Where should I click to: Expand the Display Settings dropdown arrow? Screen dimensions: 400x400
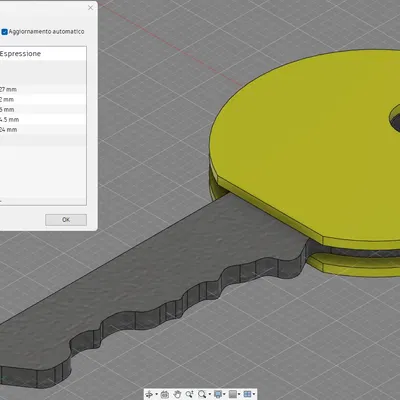pyautogui.click(x=224, y=394)
